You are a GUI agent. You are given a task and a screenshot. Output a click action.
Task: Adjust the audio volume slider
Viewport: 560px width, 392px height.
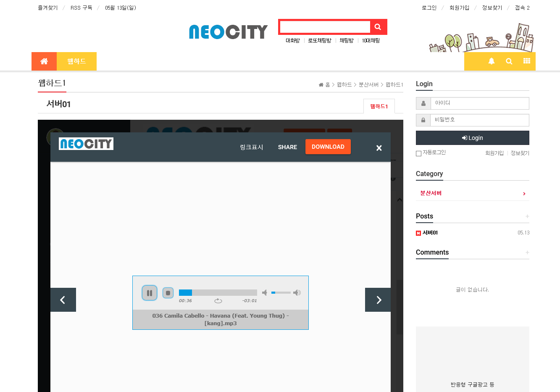coord(281,292)
